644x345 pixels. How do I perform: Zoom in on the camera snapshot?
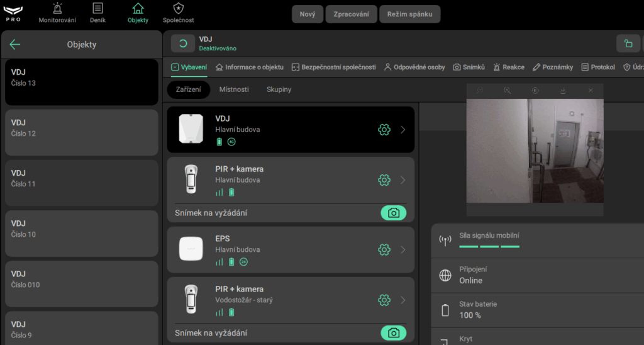508,91
